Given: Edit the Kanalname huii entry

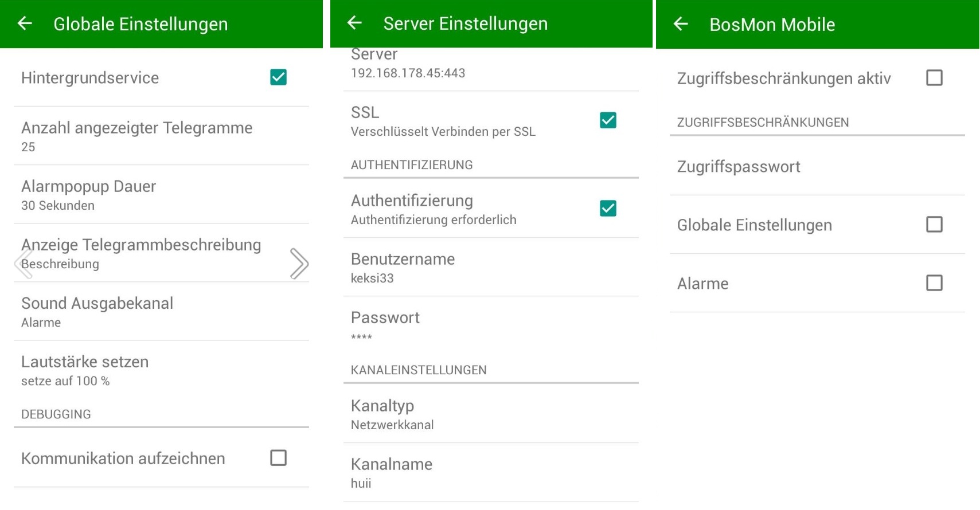Looking at the screenshot, I should click(491, 472).
